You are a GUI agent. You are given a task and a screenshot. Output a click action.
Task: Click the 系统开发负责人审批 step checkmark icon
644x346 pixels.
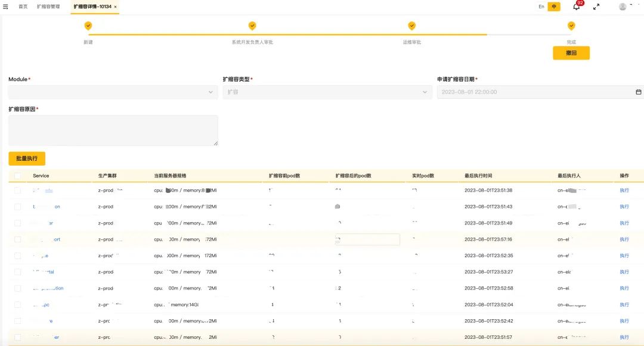click(x=252, y=26)
